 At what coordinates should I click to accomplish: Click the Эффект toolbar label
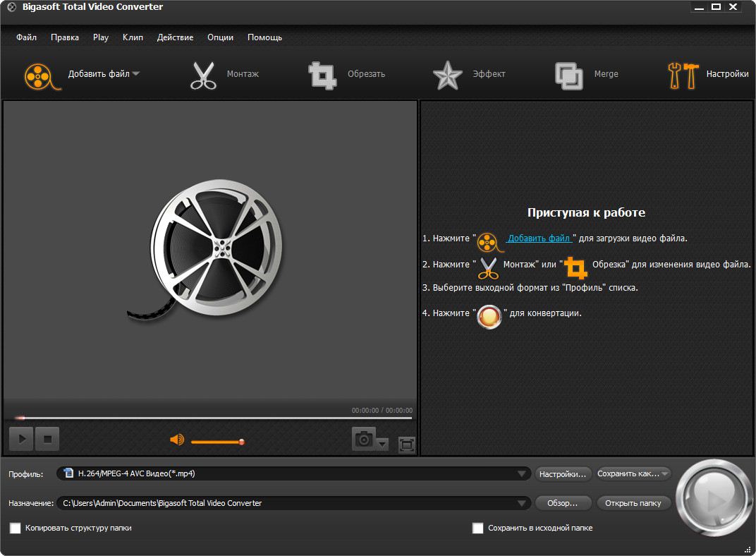(489, 74)
